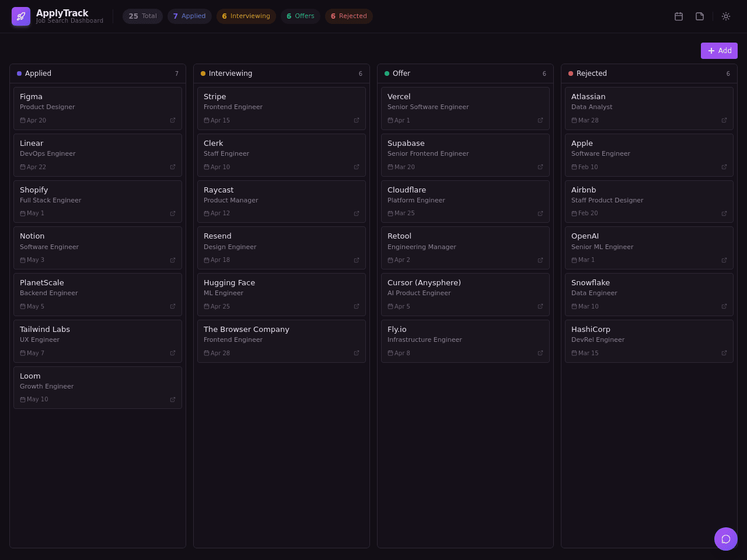Click the HashiCorp company name
The image size is (747, 560).
tap(591, 330)
